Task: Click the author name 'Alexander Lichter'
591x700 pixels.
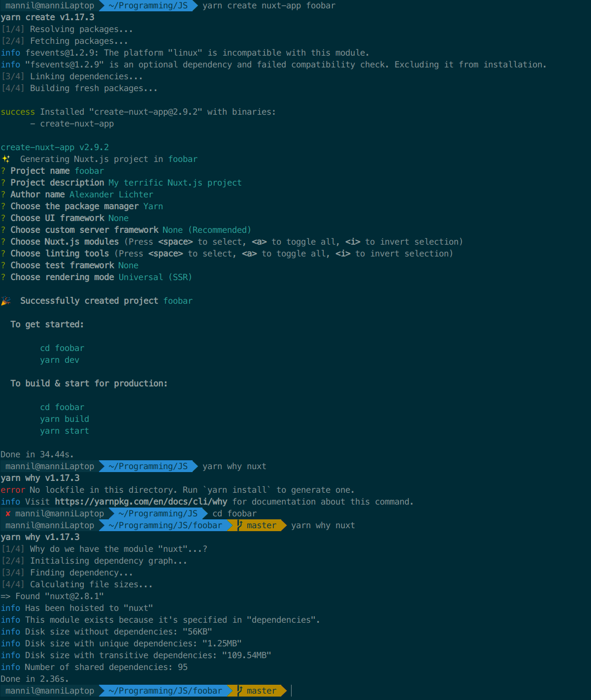Action: pos(111,194)
